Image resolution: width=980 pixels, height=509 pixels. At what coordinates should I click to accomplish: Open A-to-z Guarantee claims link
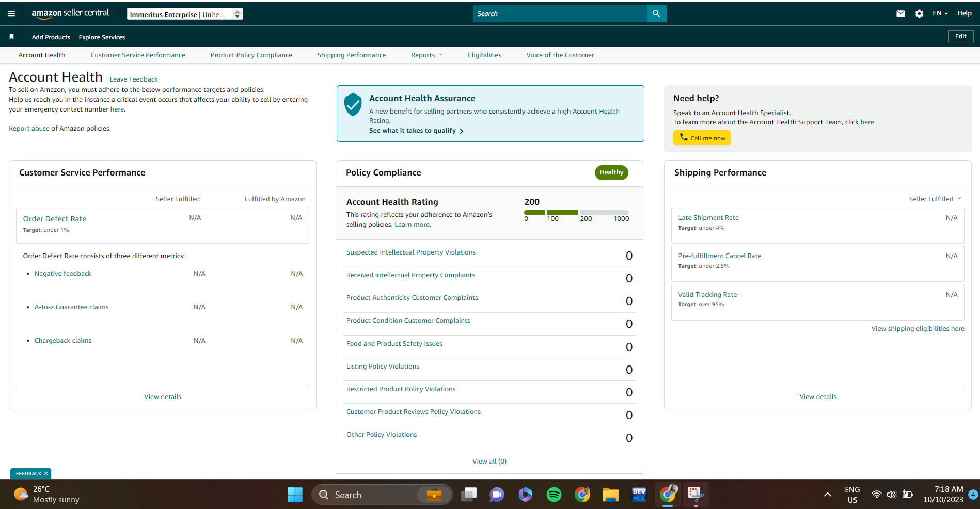pyautogui.click(x=72, y=307)
